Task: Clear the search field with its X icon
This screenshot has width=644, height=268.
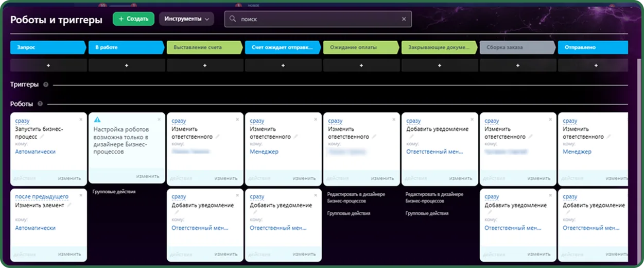Action: click(x=404, y=19)
